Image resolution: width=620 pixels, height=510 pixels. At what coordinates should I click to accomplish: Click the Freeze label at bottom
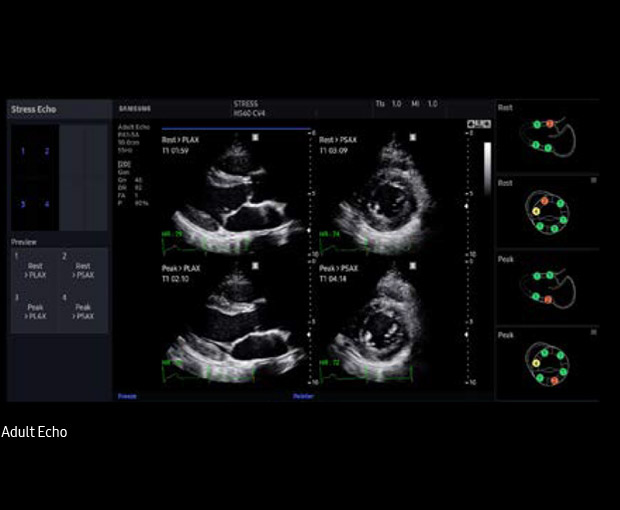tap(127, 396)
